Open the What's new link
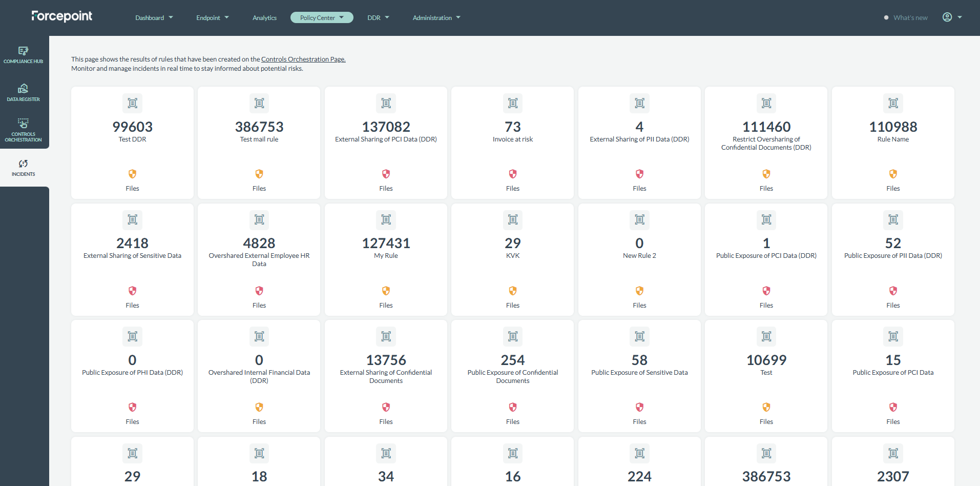The image size is (980, 486). (x=910, y=17)
